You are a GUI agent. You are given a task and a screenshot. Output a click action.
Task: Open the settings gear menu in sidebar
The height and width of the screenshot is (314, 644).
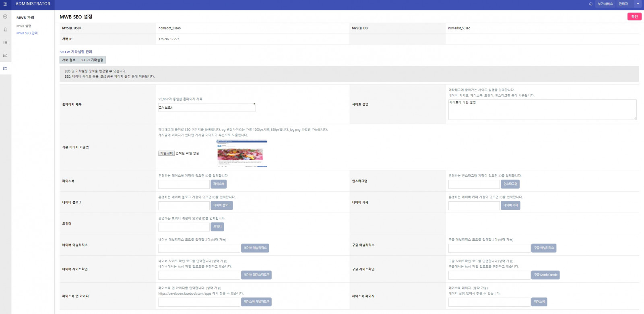point(5,17)
